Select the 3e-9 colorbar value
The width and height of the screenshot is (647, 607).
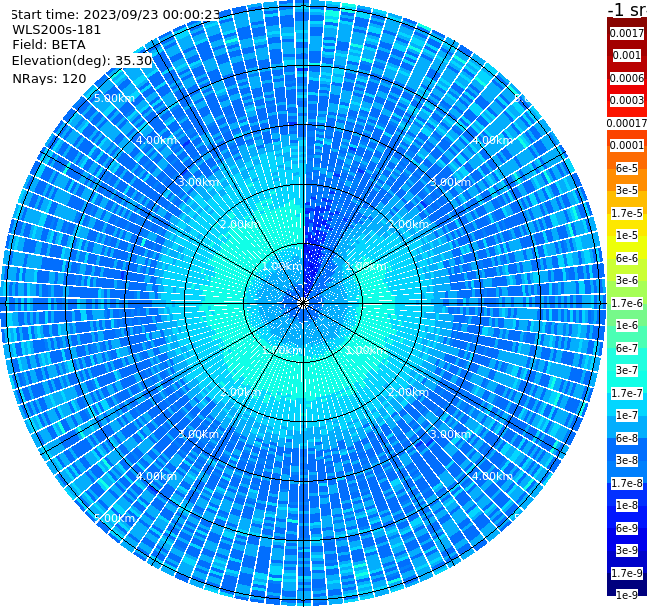tap(627, 550)
